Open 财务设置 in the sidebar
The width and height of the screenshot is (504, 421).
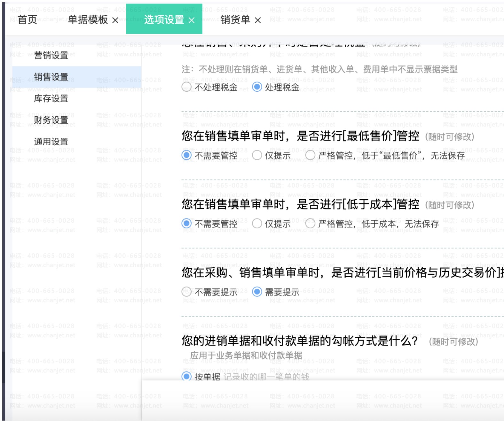click(x=51, y=120)
